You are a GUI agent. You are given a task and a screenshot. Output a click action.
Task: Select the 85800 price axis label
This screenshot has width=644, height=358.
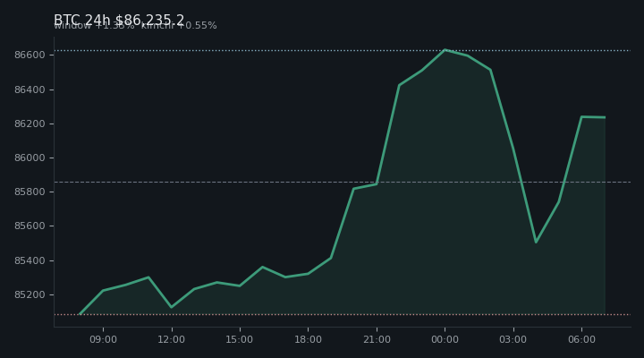(30, 192)
